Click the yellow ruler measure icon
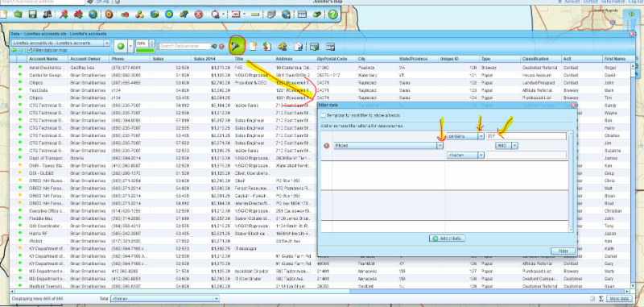Viewport: 644px width, 307px height. point(255,15)
